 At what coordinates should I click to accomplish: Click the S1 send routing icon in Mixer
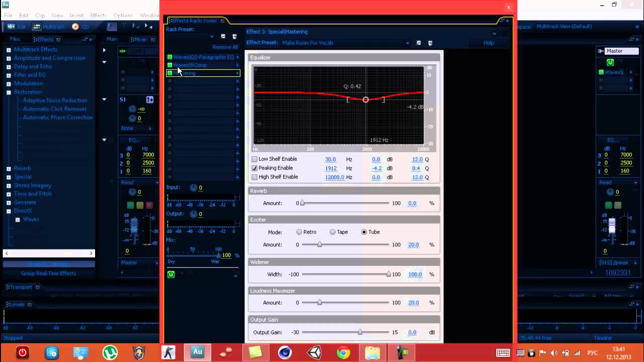[149, 100]
